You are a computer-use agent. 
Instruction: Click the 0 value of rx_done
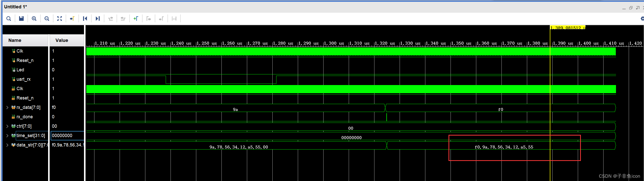(x=53, y=117)
